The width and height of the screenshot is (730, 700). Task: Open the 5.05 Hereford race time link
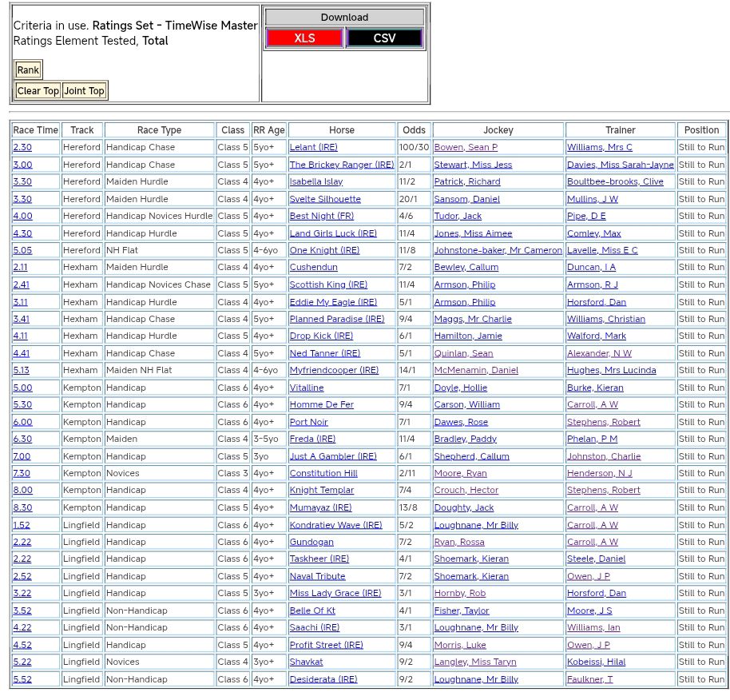tap(22, 251)
